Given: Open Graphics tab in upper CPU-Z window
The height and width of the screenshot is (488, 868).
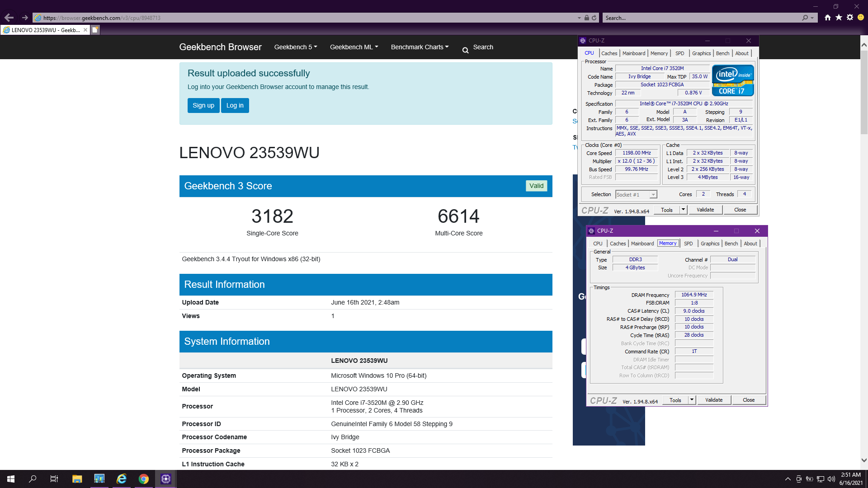Looking at the screenshot, I should point(701,53).
